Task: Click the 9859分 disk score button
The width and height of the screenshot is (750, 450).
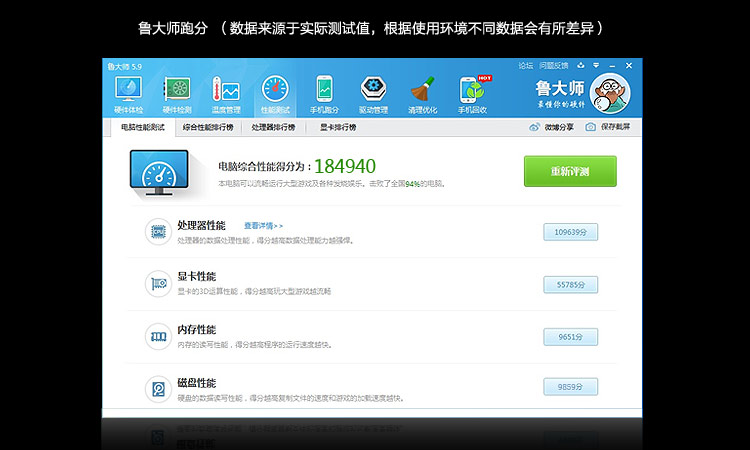Action: [570, 387]
